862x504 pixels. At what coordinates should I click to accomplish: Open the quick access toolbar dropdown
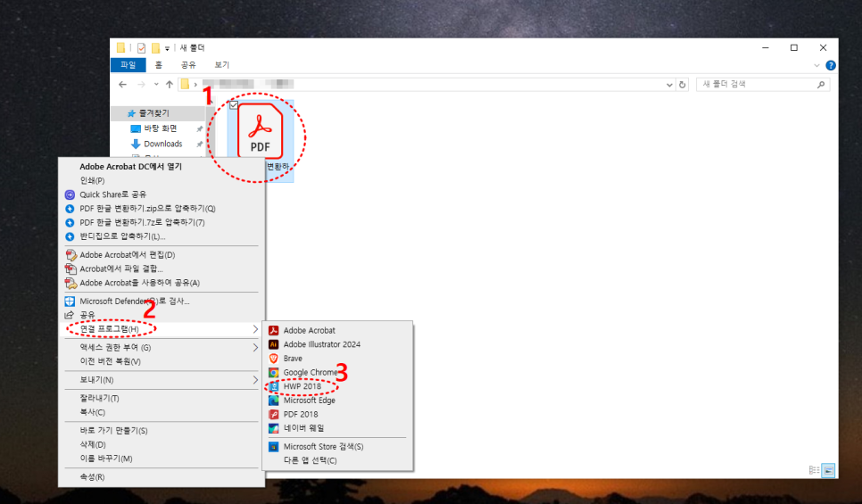pos(167,48)
